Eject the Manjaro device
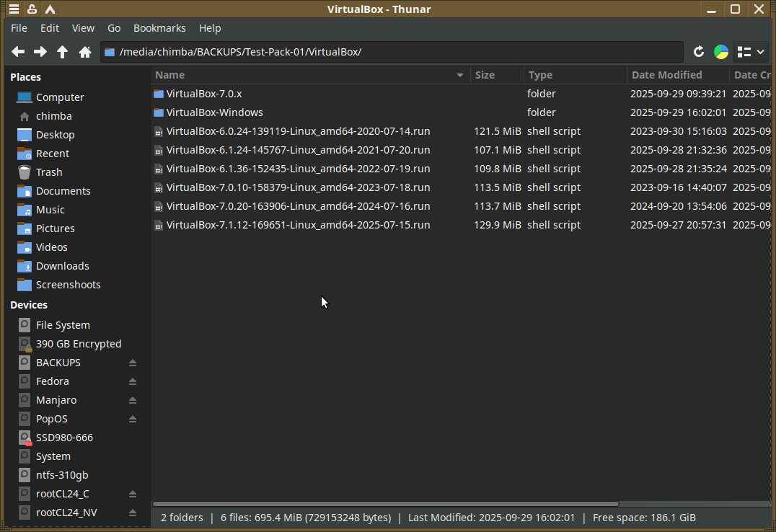The image size is (776, 532). point(132,400)
